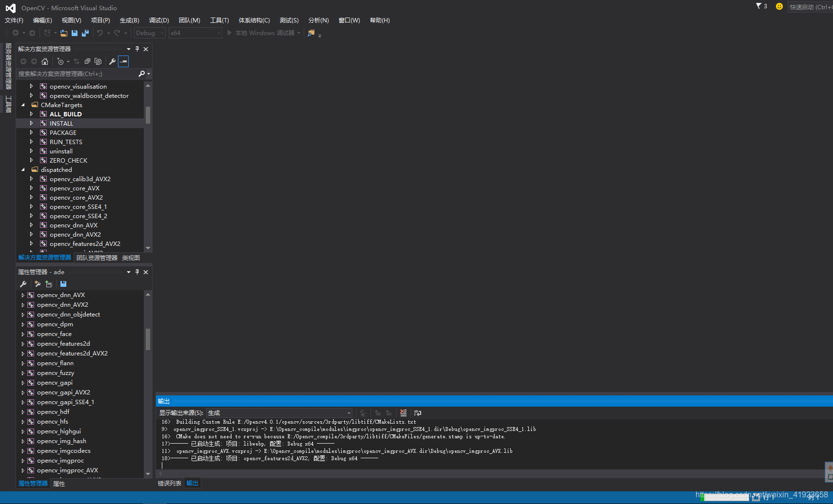Screen dimensions: 833x504
Task: Click Save icon in Property Manager toolbar
Action: 63,284
